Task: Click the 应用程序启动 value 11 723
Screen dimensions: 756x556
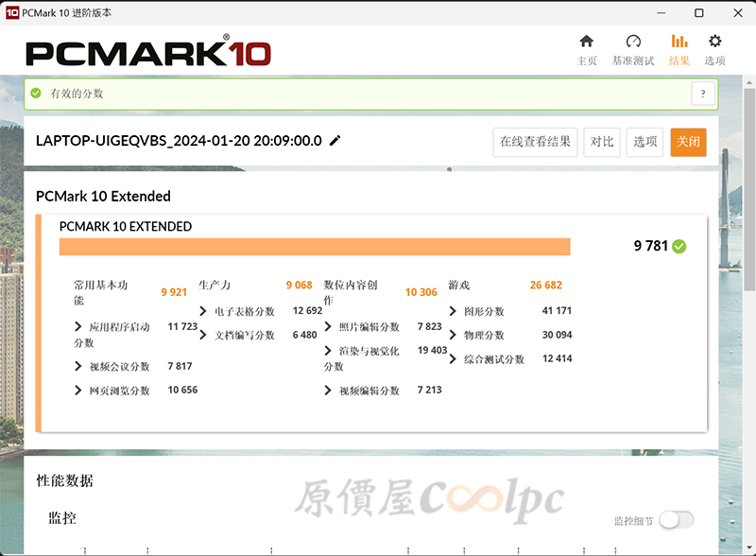Action: pyautogui.click(x=182, y=326)
